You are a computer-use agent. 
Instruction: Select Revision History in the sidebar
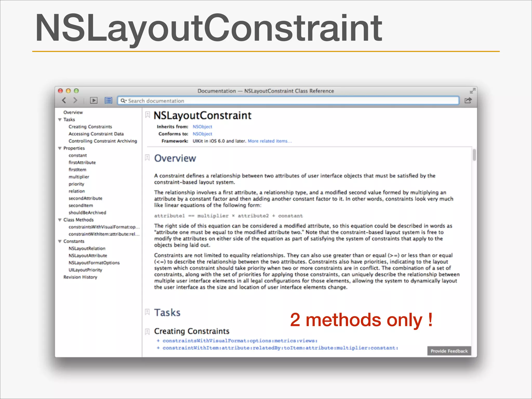[80, 277]
